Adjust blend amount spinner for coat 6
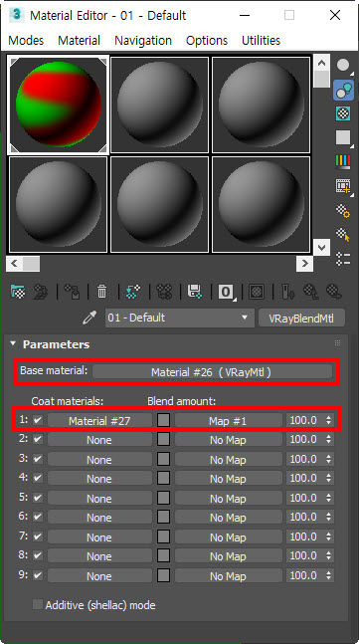The image size is (359, 644). (x=328, y=517)
